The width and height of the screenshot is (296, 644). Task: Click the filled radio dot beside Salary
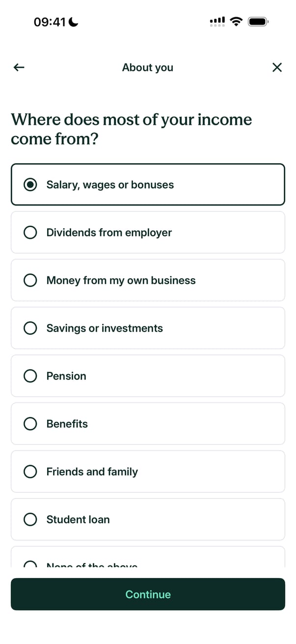[30, 185]
